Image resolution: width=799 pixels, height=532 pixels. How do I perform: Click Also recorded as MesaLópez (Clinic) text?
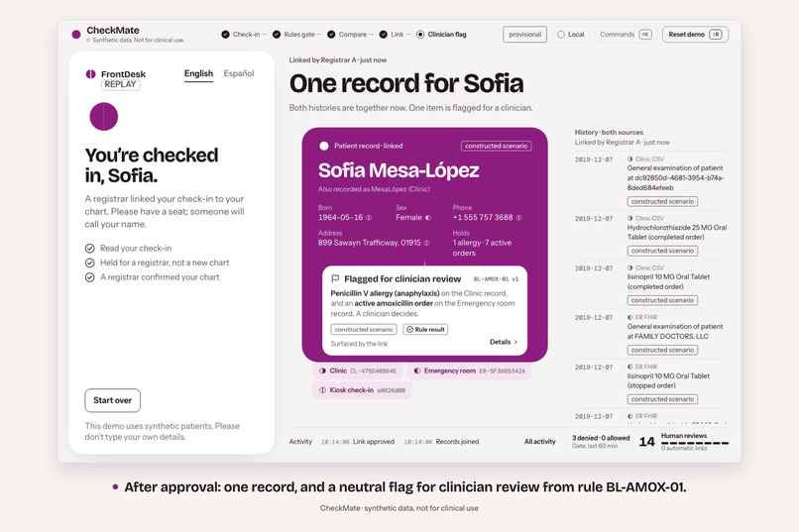point(374,189)
